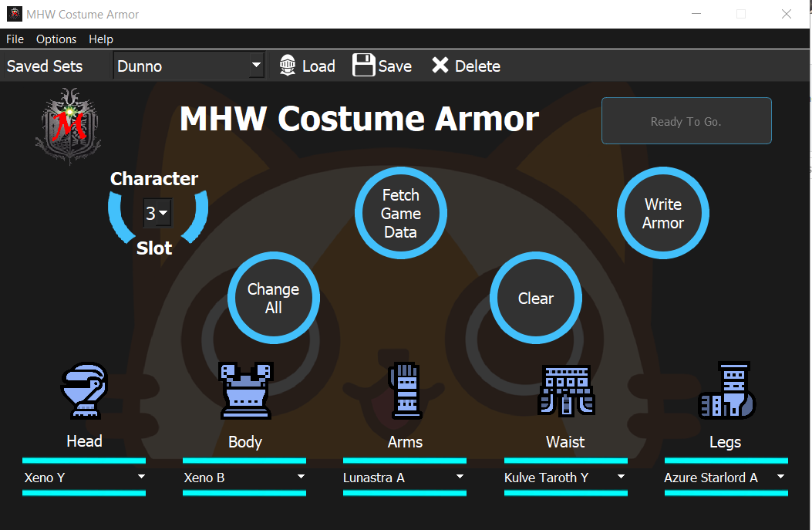Expand the Waist dropdown Kulve Taroth Y

pyautogui.click(x=565, y=478)
